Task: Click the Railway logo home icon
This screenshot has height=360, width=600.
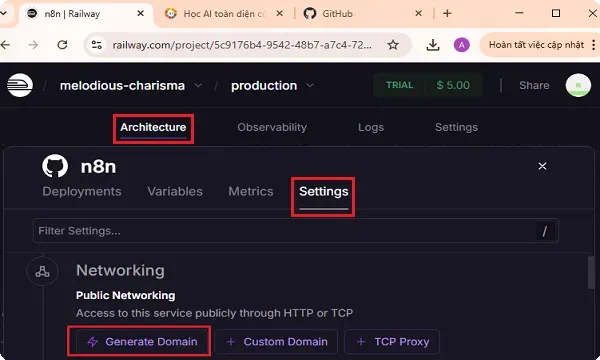Action: [20, 85]
